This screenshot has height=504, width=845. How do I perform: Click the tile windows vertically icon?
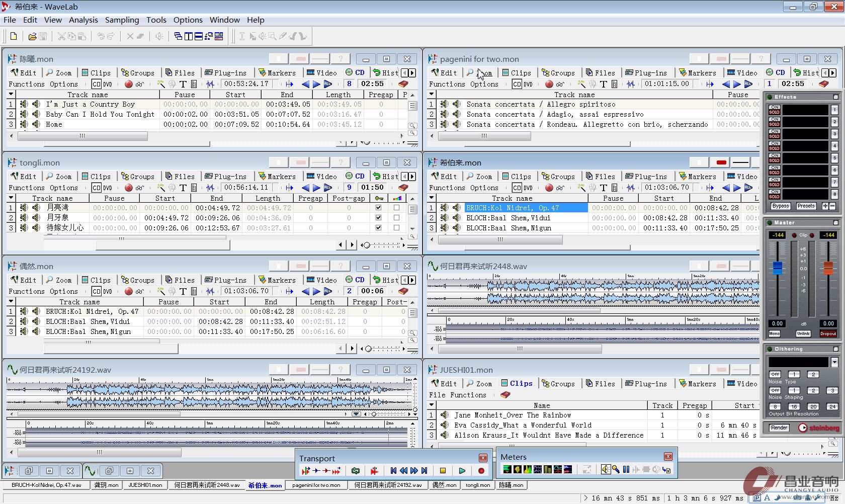click(x=188, y=36)
